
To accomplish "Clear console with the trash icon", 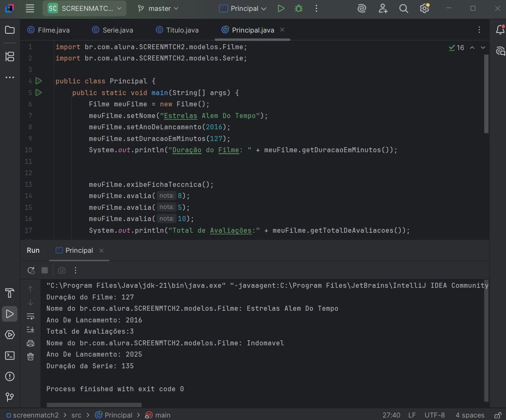I will [30, 357].
